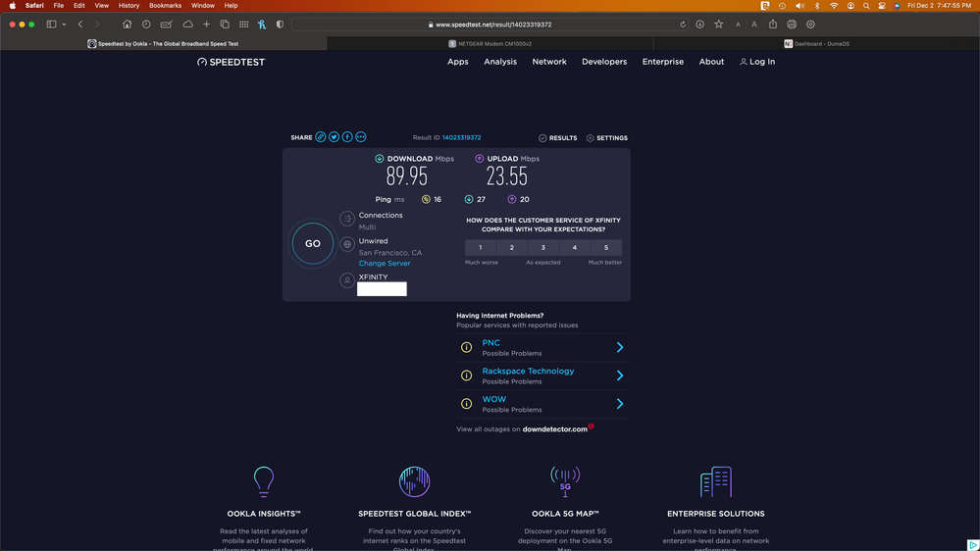Open speed test SETTINGS
The width and height of the screenshot is (980, 551).
[x=607, y=138]
